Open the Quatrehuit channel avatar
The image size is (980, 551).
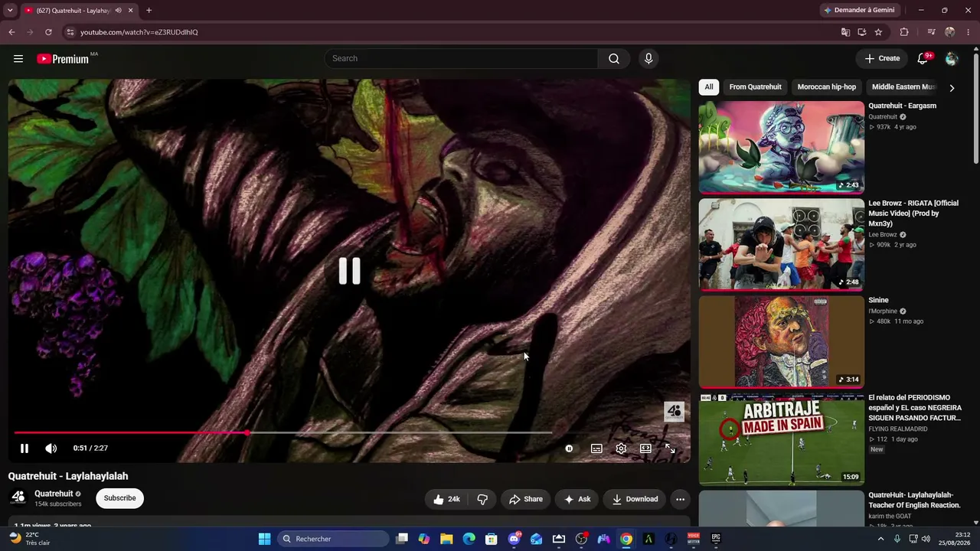tap(18, 498)
